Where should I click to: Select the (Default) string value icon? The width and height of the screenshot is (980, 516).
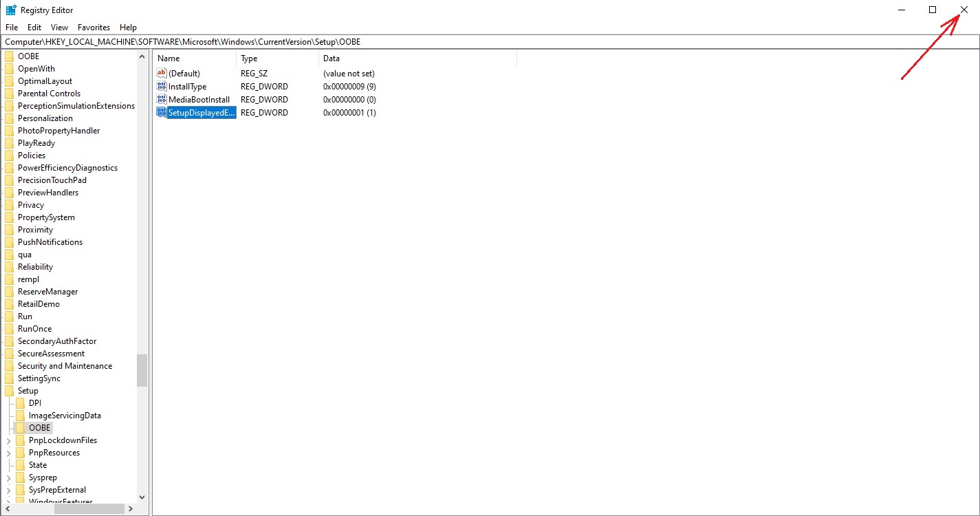pos(162,73)
